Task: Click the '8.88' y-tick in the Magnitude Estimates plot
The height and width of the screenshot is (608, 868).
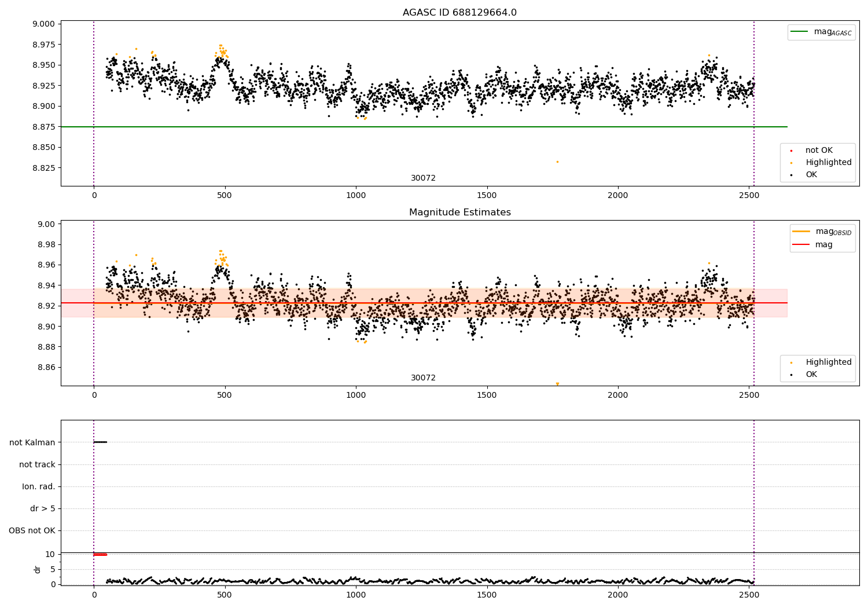Action: point(46,347)
